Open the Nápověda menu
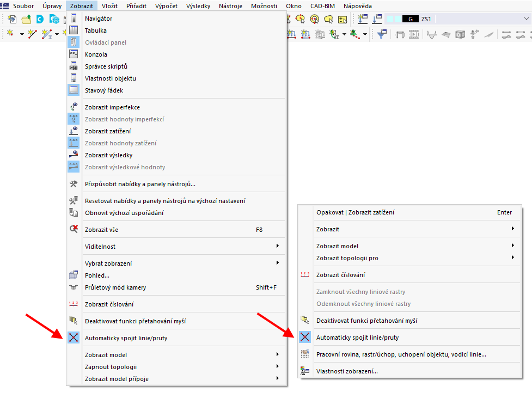The width and height of the screenshot is (532, 399). coord(358,6)
